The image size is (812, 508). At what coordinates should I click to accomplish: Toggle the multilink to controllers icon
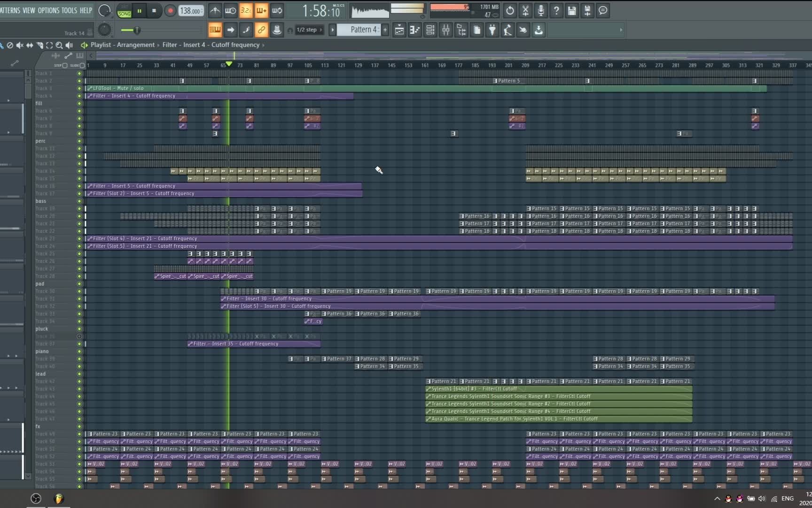coord(261,30)
